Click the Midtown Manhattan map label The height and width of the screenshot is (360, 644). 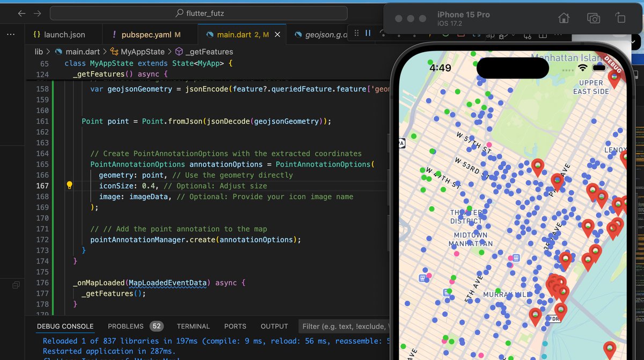pyautogui.click(x=471, y=239)
